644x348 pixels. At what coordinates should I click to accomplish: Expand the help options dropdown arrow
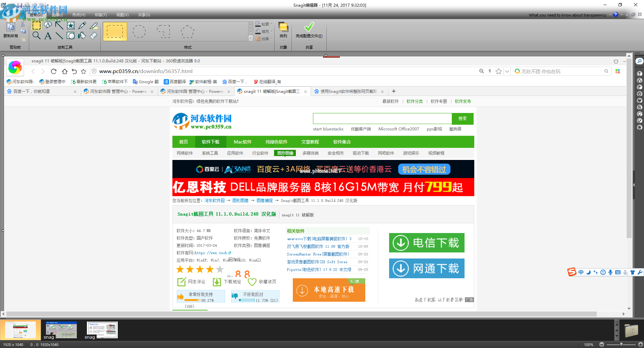click(621, 15)
